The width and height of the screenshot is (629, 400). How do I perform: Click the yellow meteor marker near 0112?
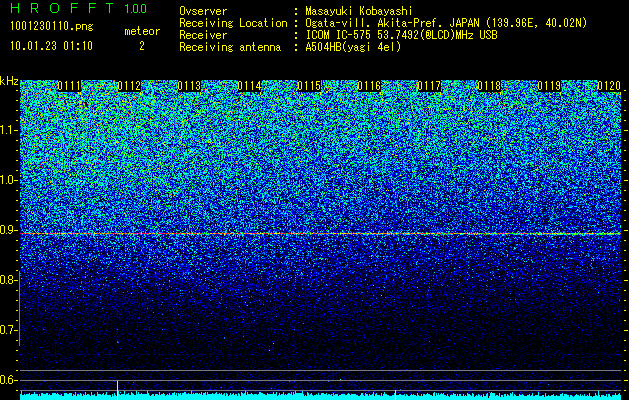(117, 390)
